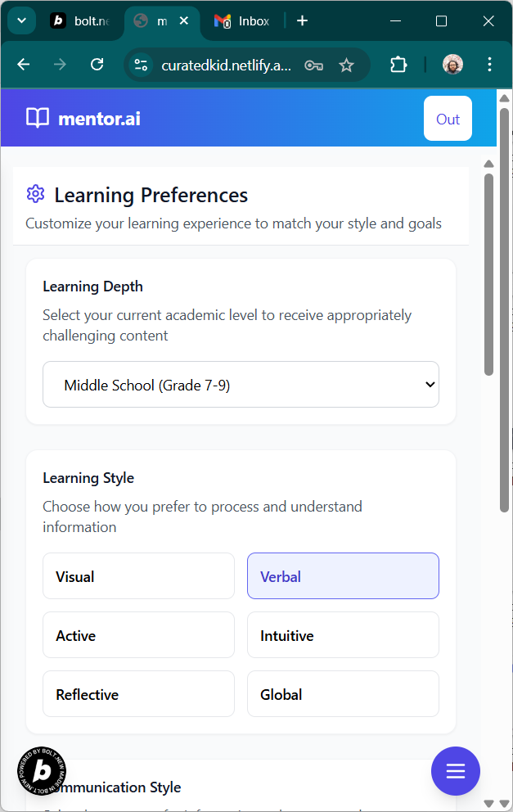
Task: Click the mentor.ai book logo icon
Action: (38, 119)
